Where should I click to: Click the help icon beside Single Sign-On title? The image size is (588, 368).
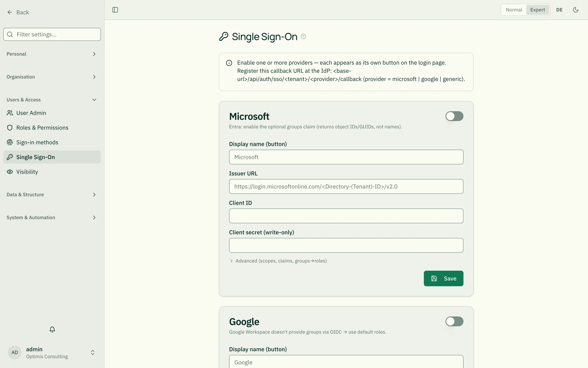[x=303, y=37]
